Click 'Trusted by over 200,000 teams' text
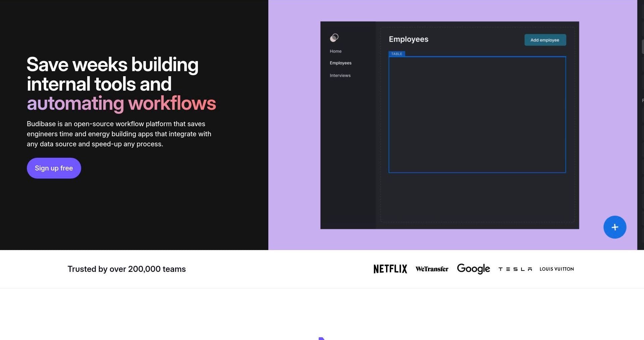The image size is (644, 340). coord(126,269)
